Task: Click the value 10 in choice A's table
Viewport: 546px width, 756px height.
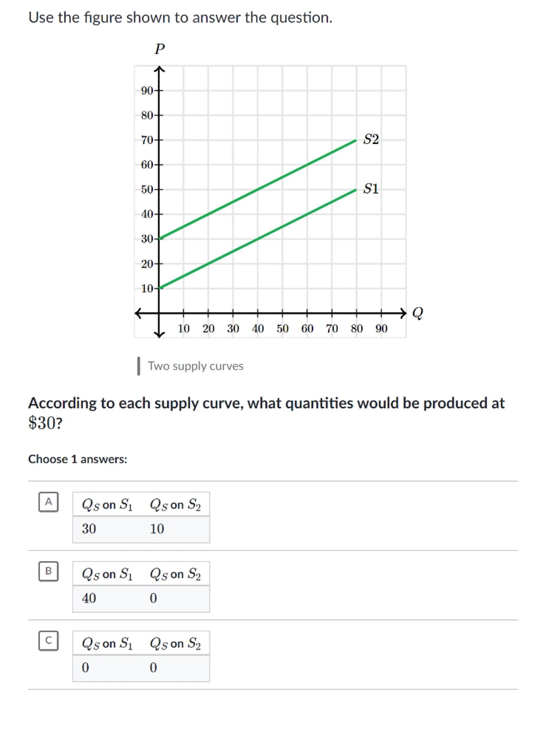Action: 157,529
